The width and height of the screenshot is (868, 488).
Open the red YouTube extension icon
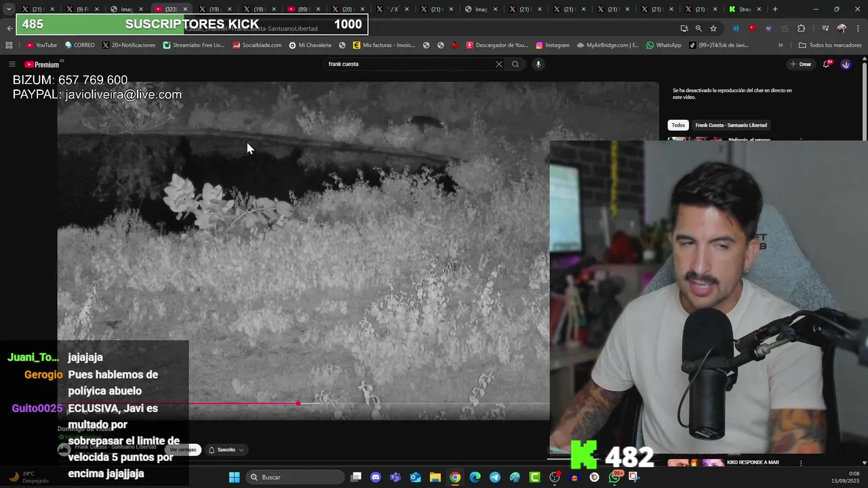[752, 28]
